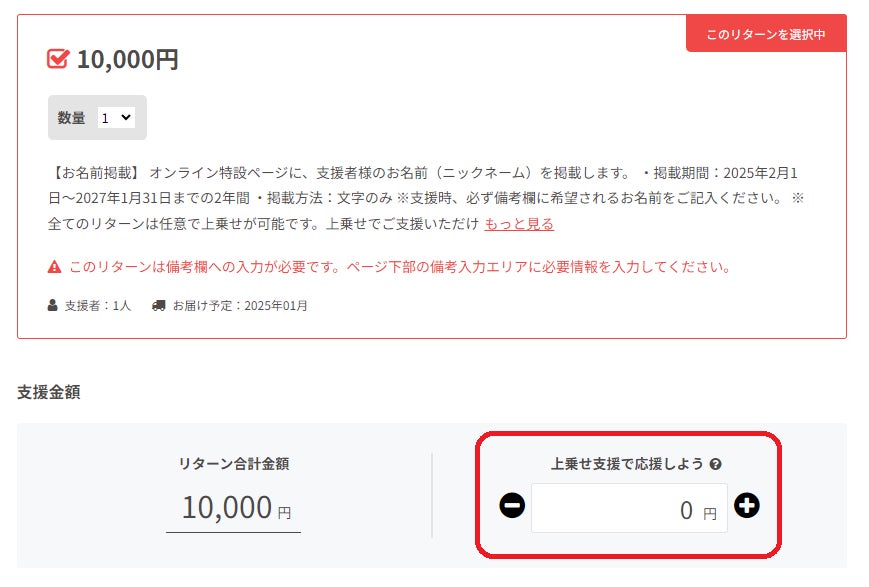
Task: Click the red warning triangle icon
Action: [55, 268]
